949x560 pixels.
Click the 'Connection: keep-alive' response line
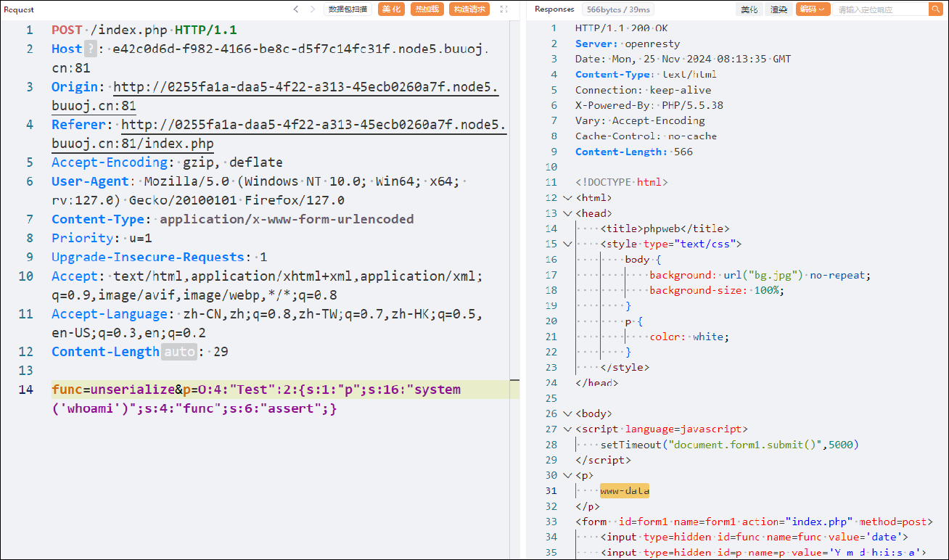point(643,90)
